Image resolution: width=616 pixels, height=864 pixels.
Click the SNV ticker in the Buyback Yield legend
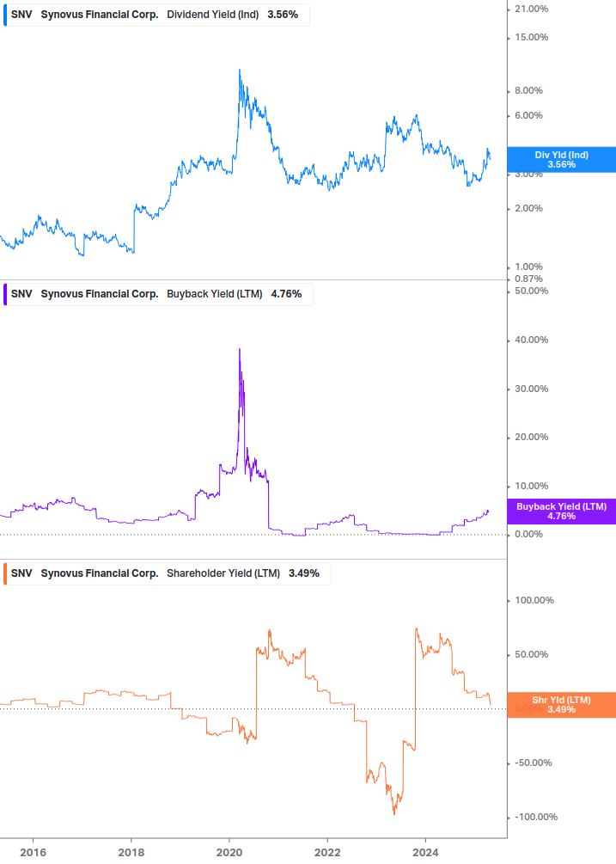click(x=21, y=294)
